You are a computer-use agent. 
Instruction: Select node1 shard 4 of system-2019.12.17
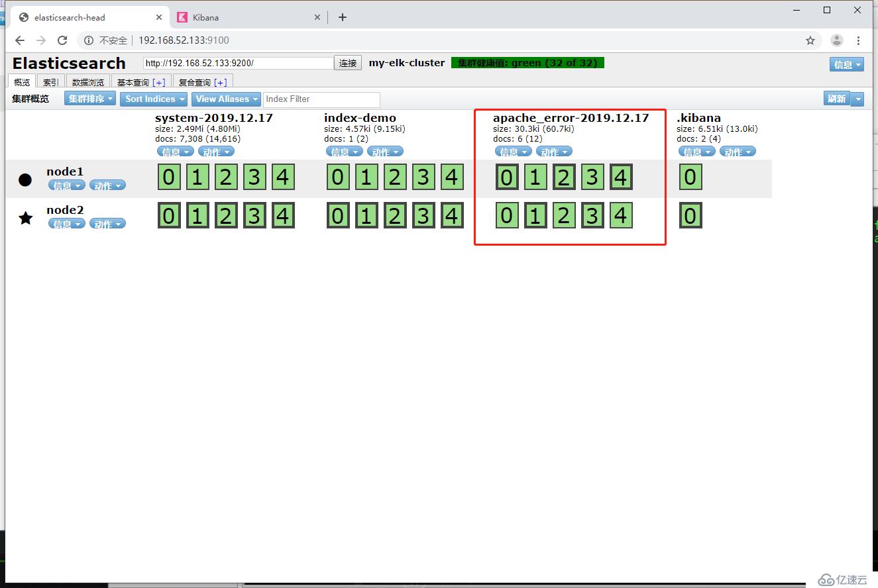pos(283,177)
